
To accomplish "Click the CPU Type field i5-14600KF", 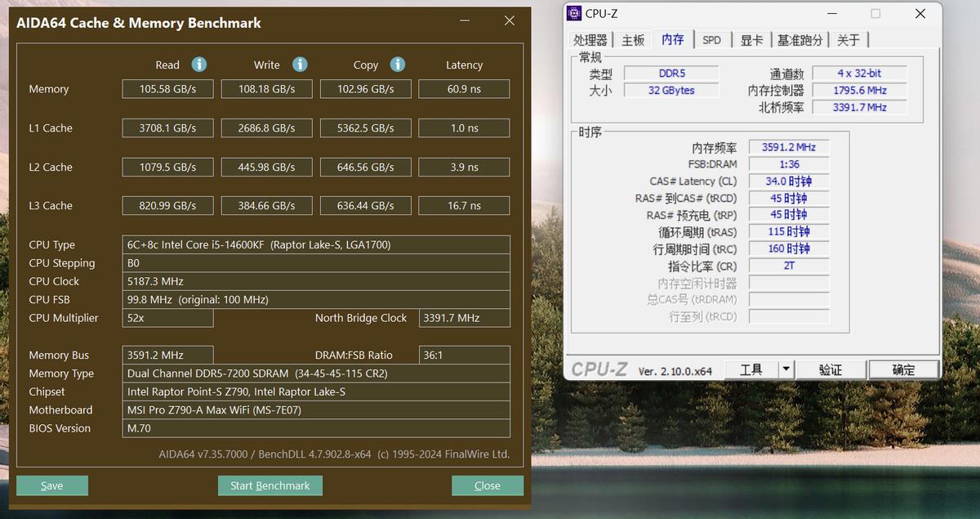I will coord(317,244).
